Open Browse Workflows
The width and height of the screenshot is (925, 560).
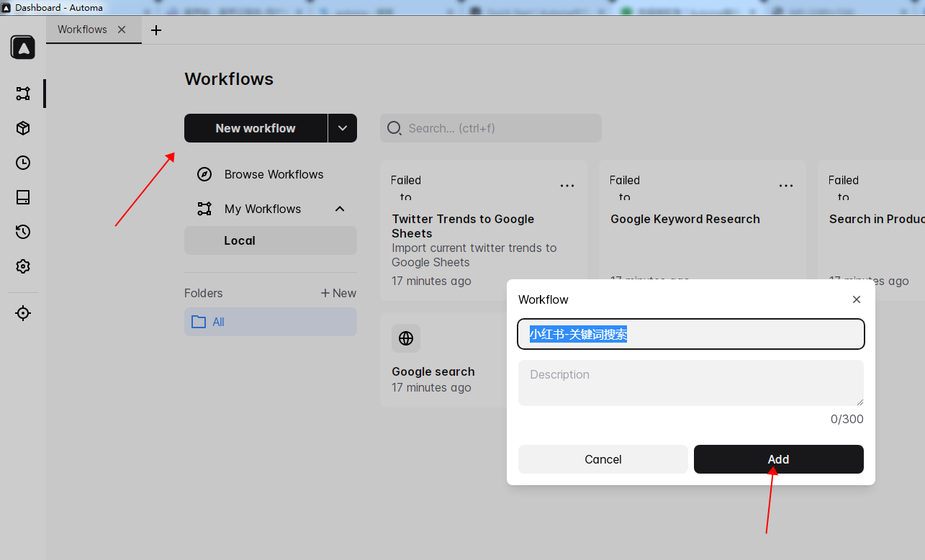click(x=271, y=174)
